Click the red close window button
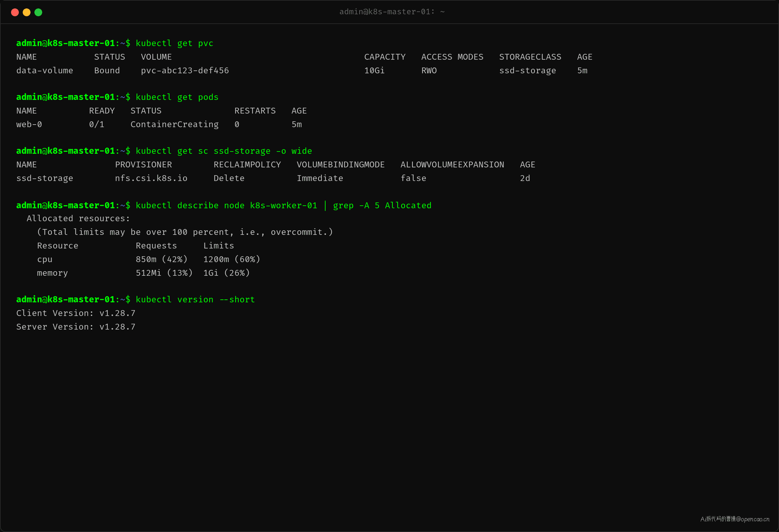 pyautogui.click(x=15, y=12)
